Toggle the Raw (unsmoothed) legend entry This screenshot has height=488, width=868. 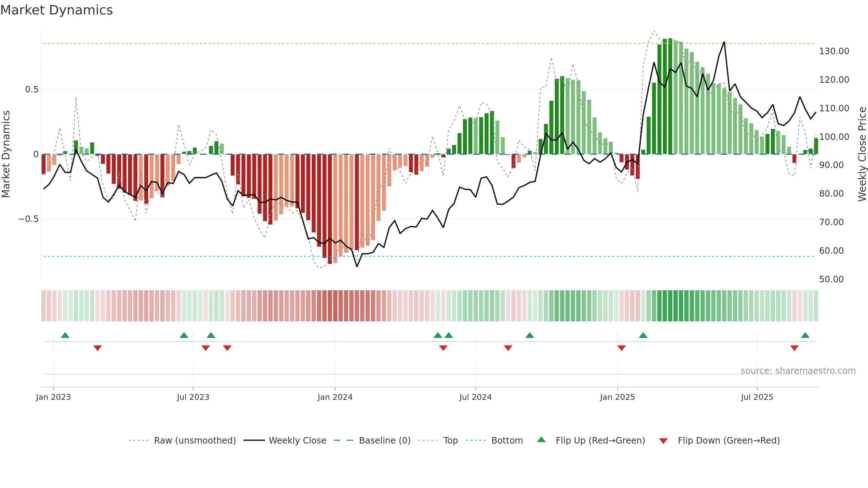pos(182,440)
